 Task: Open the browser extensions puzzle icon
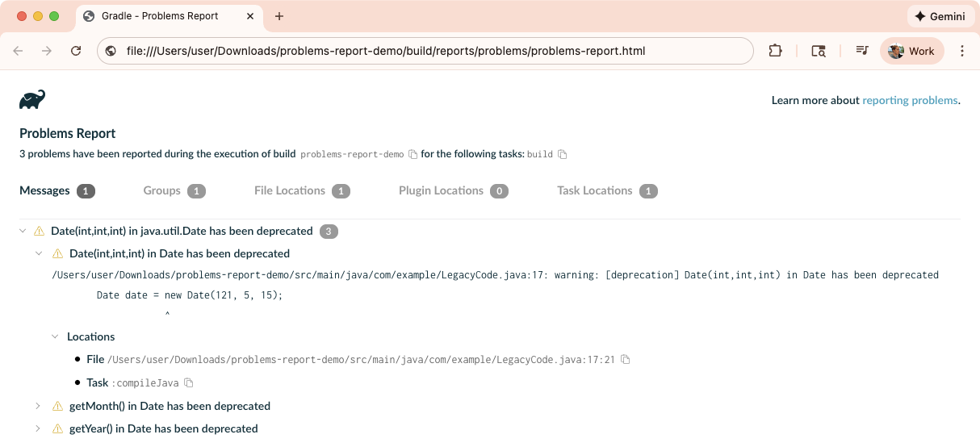coord(775,51)
